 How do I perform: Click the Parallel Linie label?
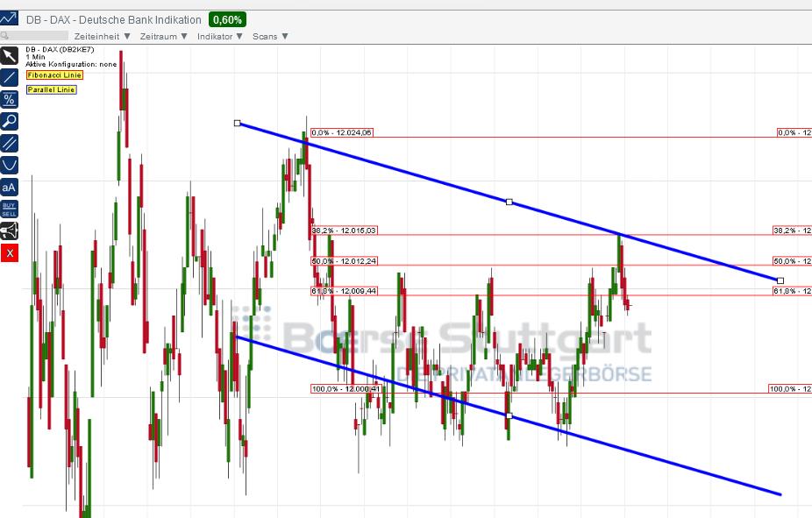(50, 89)
